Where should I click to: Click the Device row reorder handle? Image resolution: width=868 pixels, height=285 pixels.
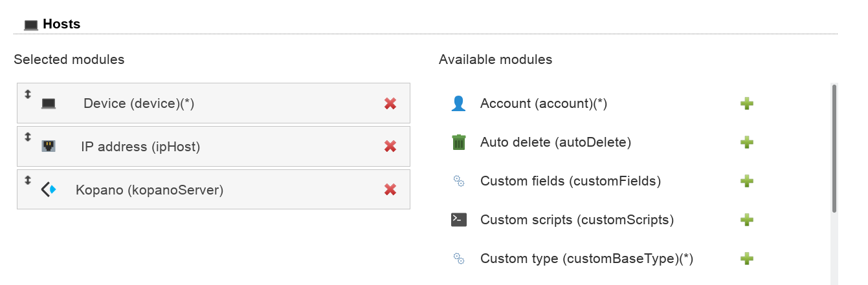[x=27, y=94]
